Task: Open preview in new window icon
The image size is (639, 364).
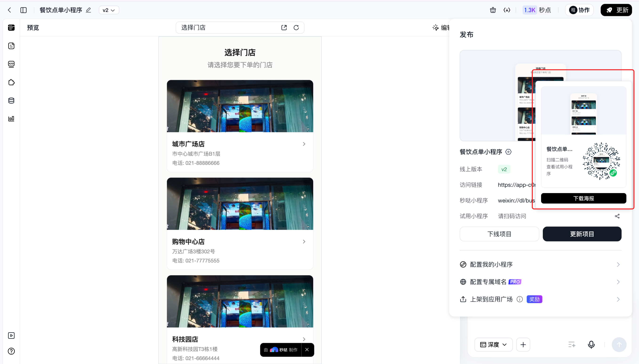Action: 284,28
